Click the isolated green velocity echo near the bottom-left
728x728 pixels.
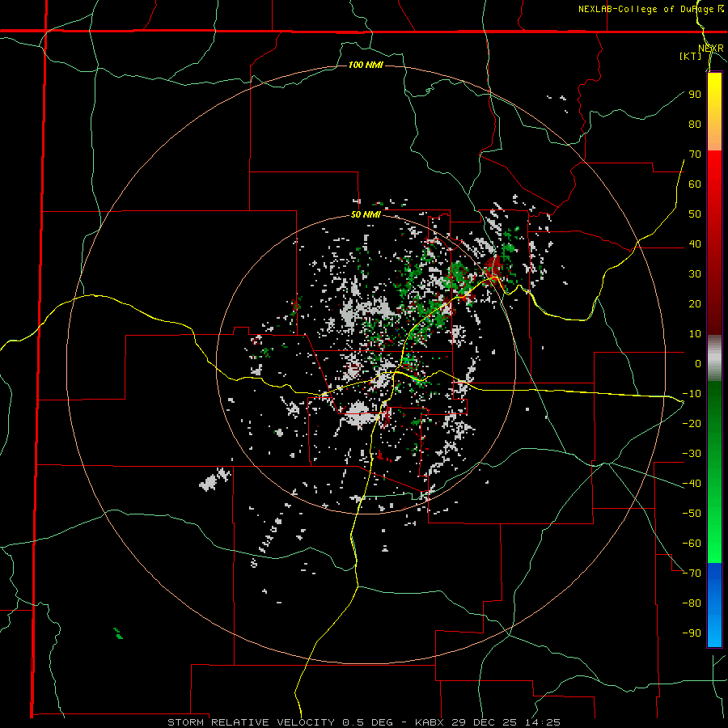pos(118,633)
